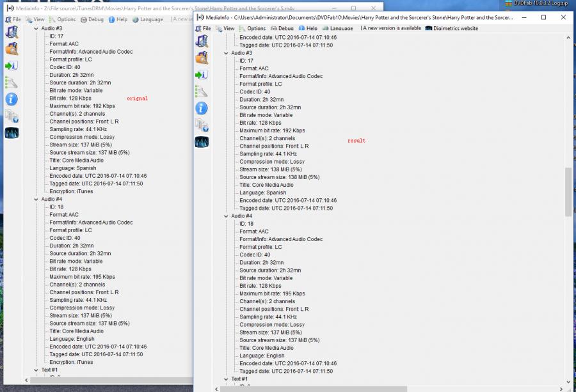Collapse Audio #4 node in back window tree
Image resolution: width=576 pixels, height=392 pixels.
[36, 199]
